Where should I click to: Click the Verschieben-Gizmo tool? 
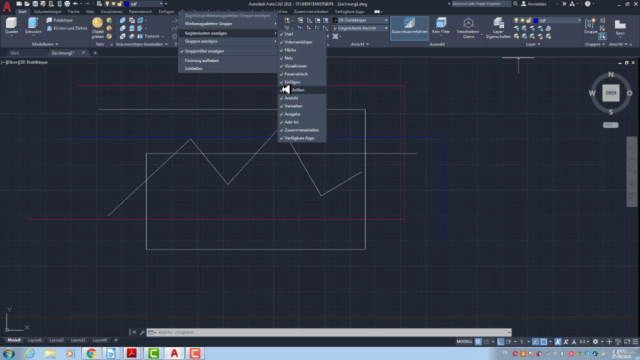[468, 28]
